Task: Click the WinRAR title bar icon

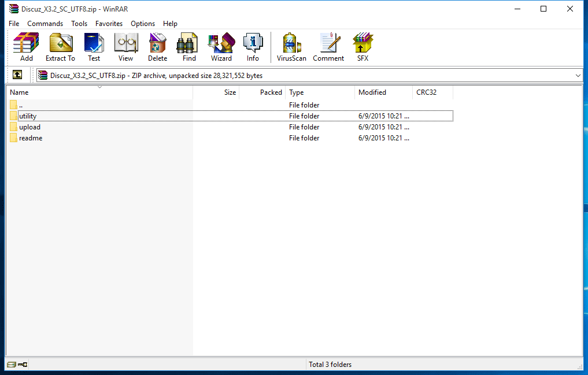Action: coord(14,9)
